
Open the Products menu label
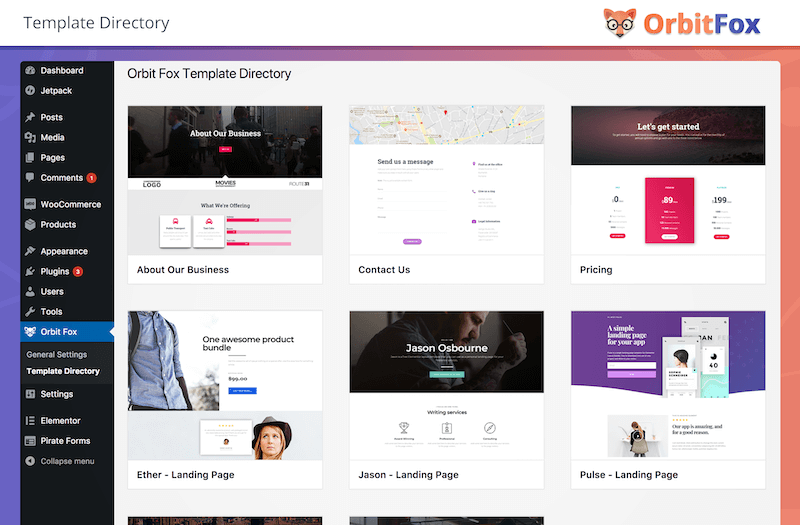(x=58, y=224)
